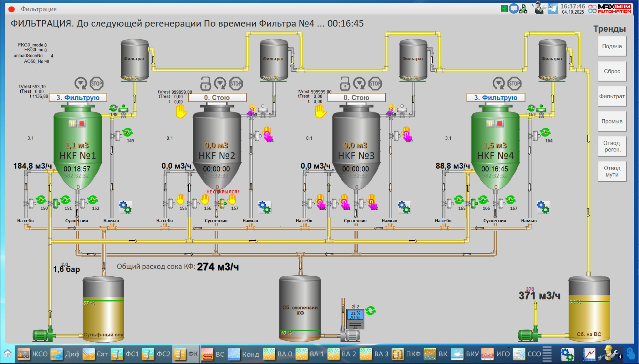The image size is (639, 364).
Task: Click the restart cycle icon above HKF №4
Action: coord(499,84)
